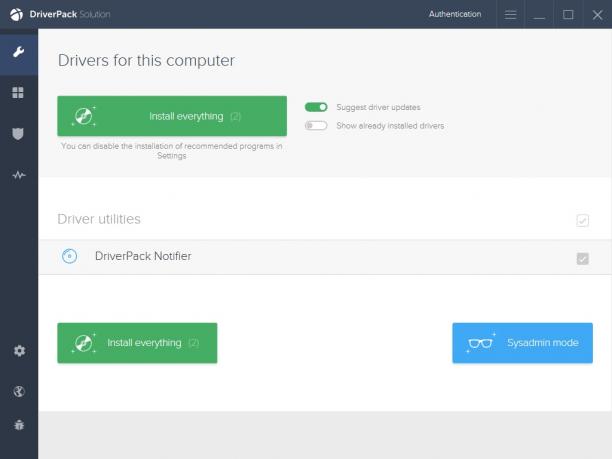
Task: Click the globe language icon in sidebar
Action: tap(19, 391)
